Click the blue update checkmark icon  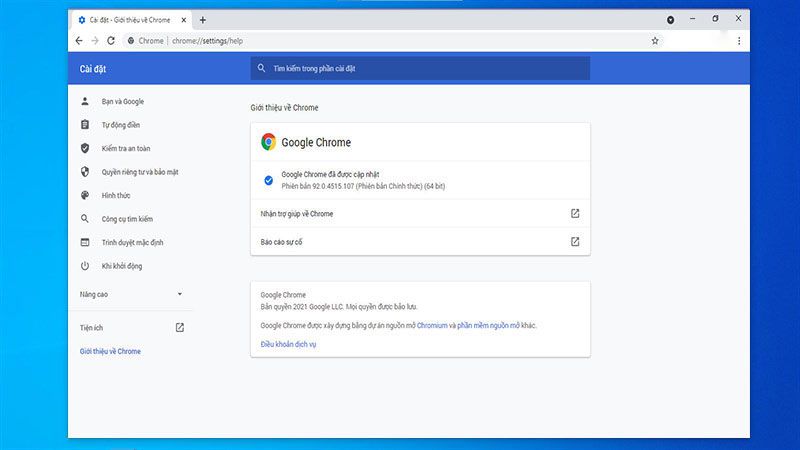pos(268,180)
